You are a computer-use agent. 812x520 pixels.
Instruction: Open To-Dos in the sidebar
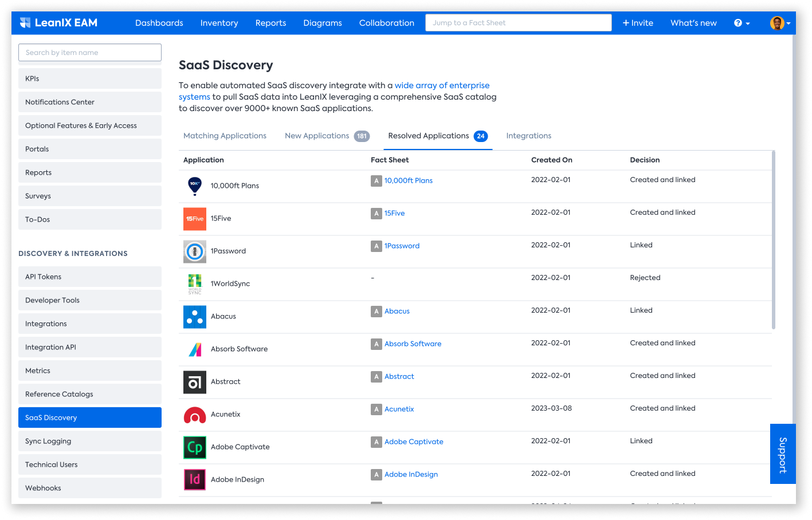tap(90, 219)
